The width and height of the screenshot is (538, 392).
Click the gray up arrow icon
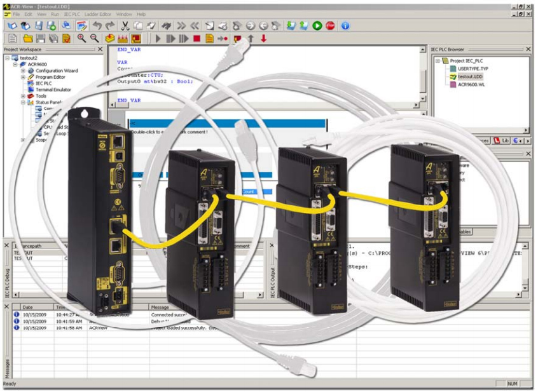pos(251,38)
